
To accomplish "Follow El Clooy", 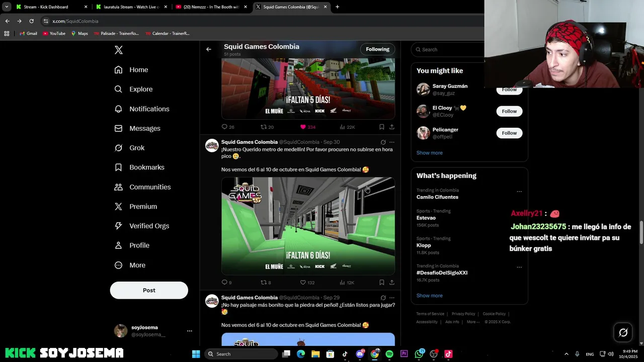I will coord(509,111).
